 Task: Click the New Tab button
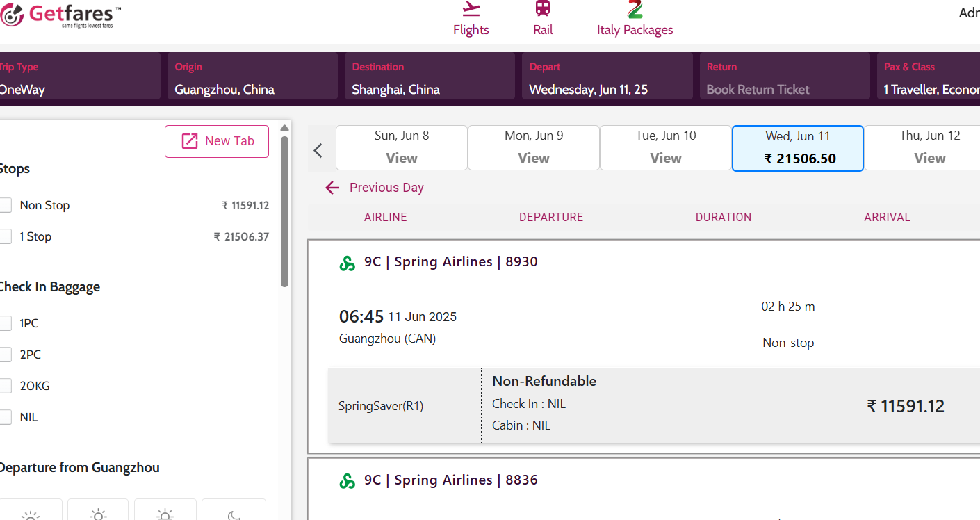[x=217, y=141]
